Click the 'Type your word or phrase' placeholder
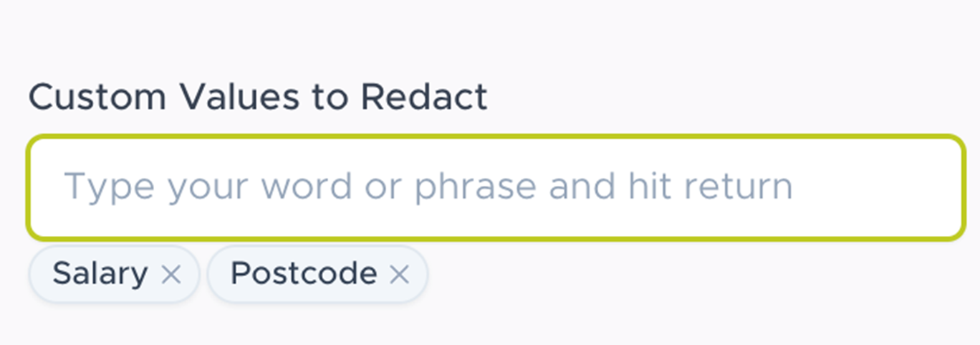The width and height of the screenshot is (980, 345). (428, 186)
